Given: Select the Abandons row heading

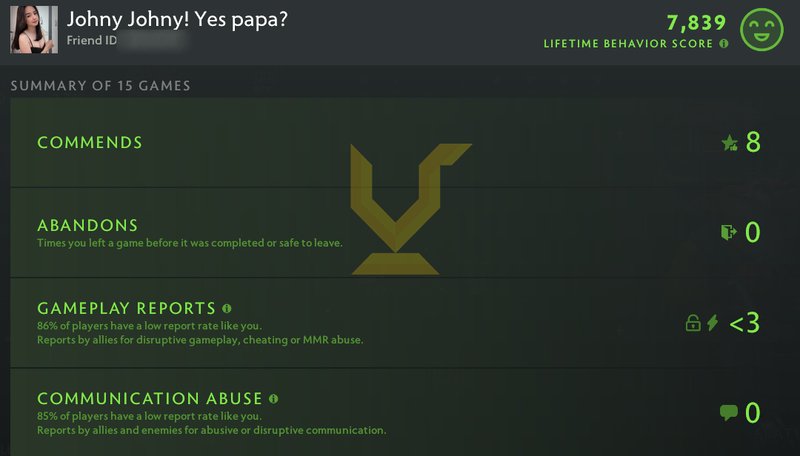Looking at the screenshot, I should [x=88, y=225].
